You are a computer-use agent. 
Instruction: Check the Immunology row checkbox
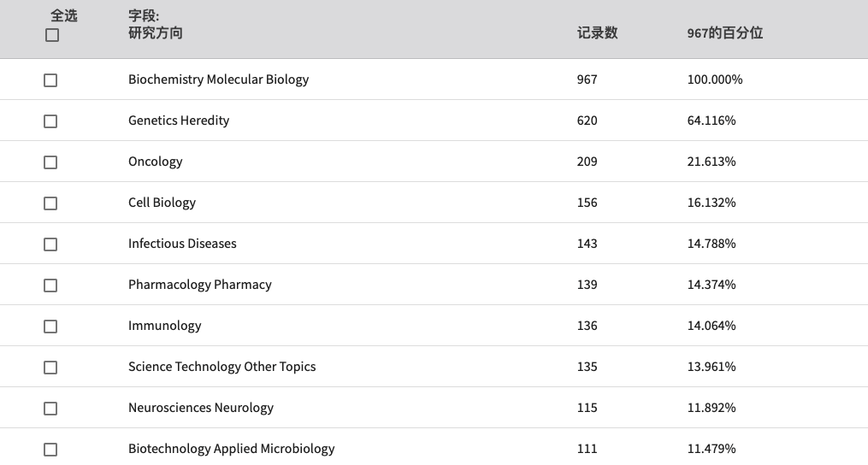click(50, 326)
